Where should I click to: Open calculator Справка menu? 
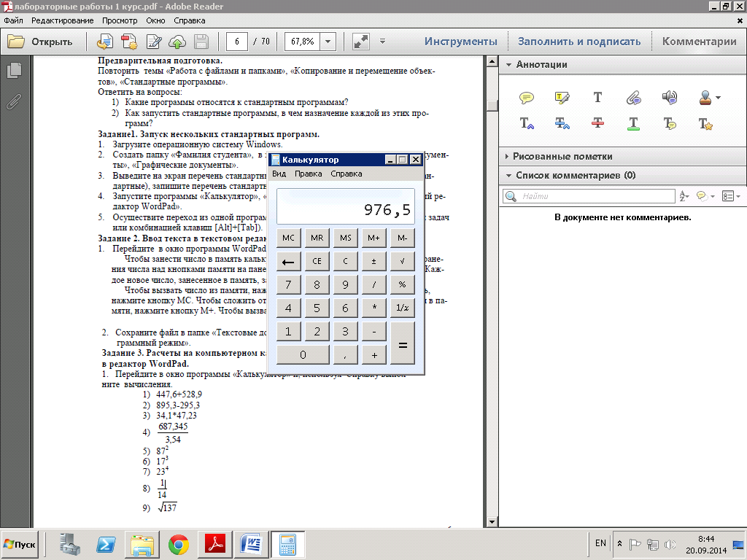pyautogui.click(x=347, y=174)
